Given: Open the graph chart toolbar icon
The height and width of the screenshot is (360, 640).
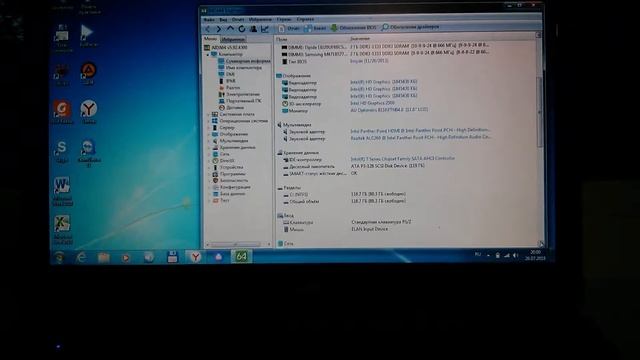Looking at the screenshot, I should 265,29.
